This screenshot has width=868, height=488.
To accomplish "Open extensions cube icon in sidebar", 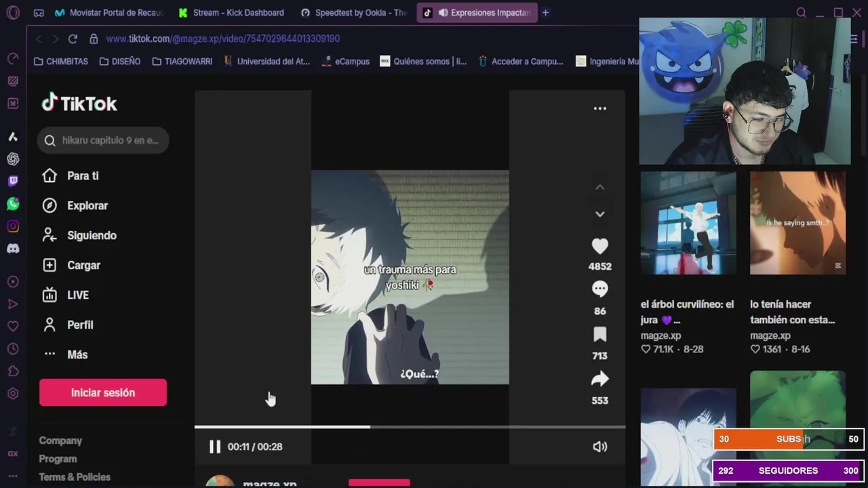I will (13, 371).
